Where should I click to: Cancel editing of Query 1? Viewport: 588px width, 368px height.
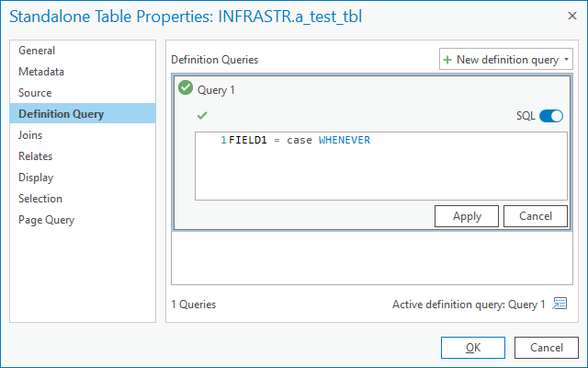coord(535,215)
